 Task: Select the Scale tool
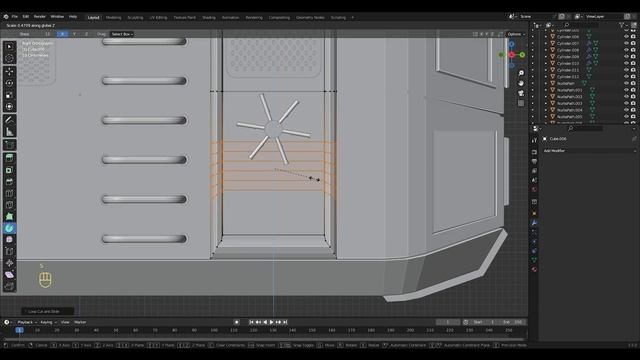(9, 95)
